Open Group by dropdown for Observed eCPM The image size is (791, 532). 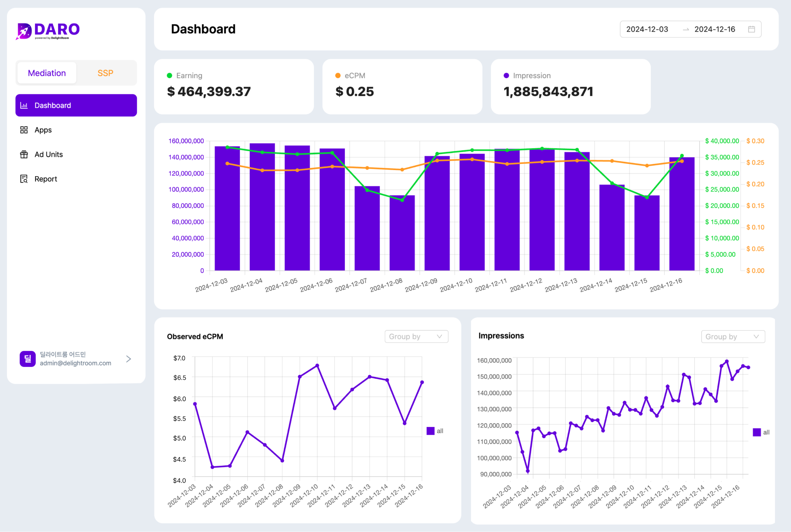click(x=416, y=336)
